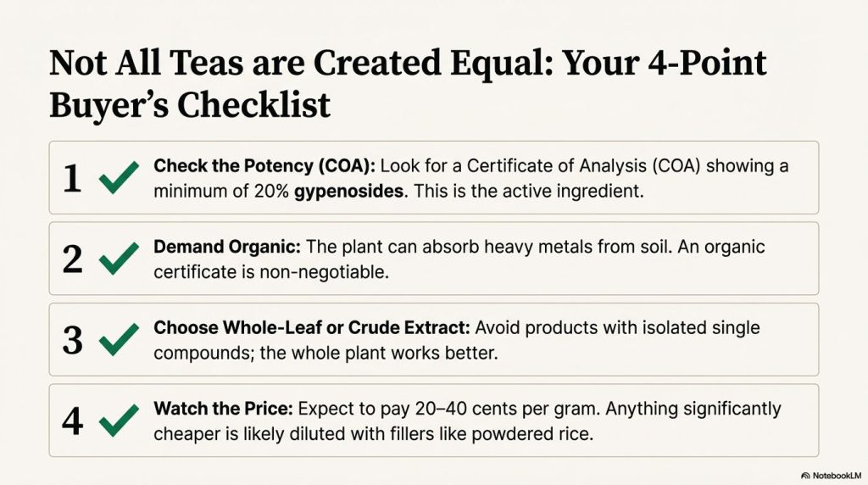Click the NotebookLM watermark text

coord(836,476)
